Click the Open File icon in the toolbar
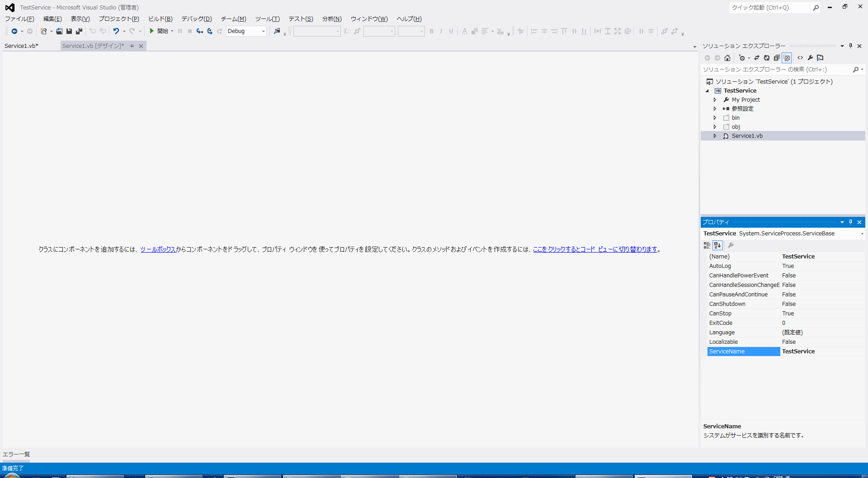This screenshot has height=478, width=868. pos(59,31)
